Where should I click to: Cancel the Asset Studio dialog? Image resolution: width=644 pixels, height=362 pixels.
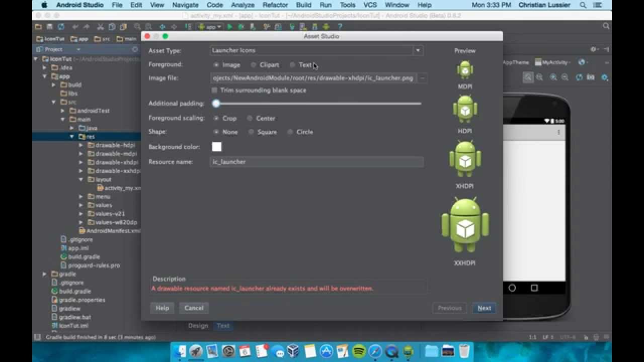194,308
